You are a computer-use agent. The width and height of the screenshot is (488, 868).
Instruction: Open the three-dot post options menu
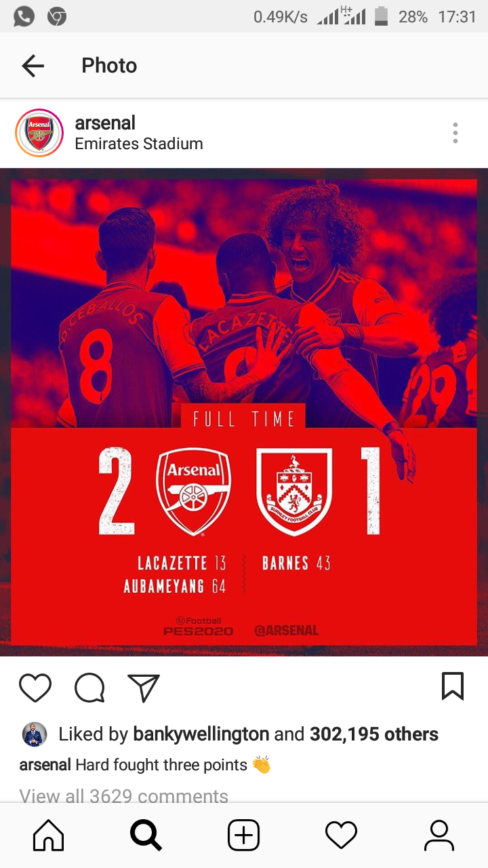coord(455,133)
